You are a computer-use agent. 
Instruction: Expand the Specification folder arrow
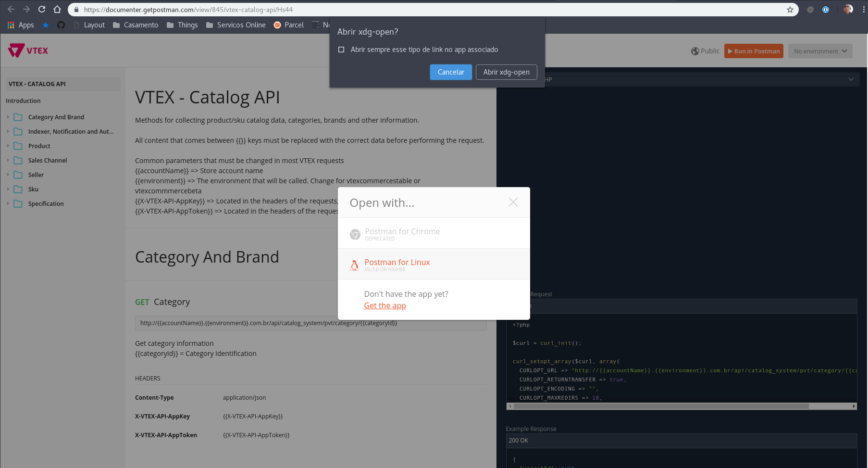pos(8,203)
